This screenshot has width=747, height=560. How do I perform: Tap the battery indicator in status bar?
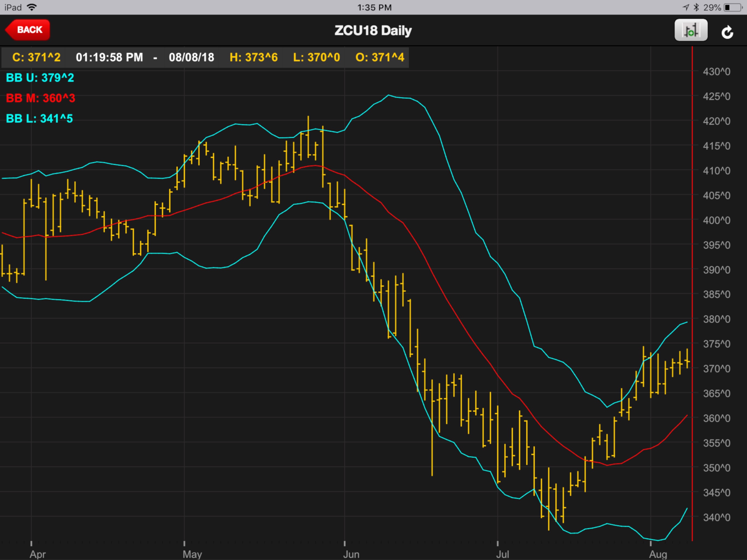coord(733,7)
